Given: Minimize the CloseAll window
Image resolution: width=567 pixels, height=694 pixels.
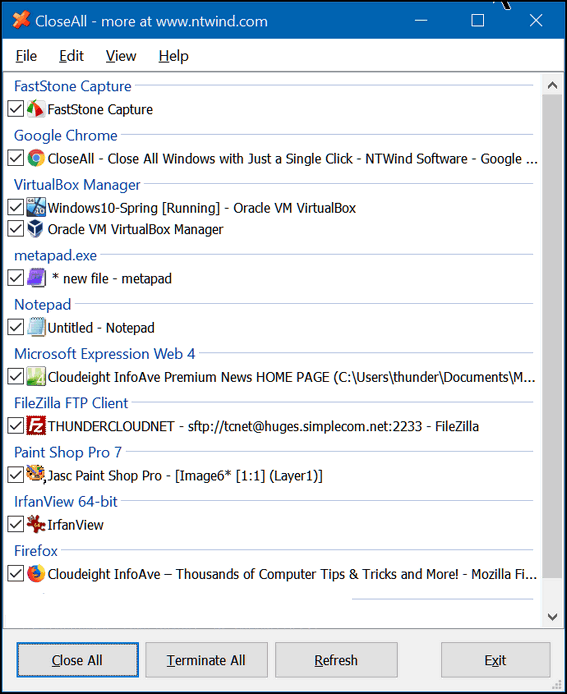Looking at the screenshot, I should [421, 20].
